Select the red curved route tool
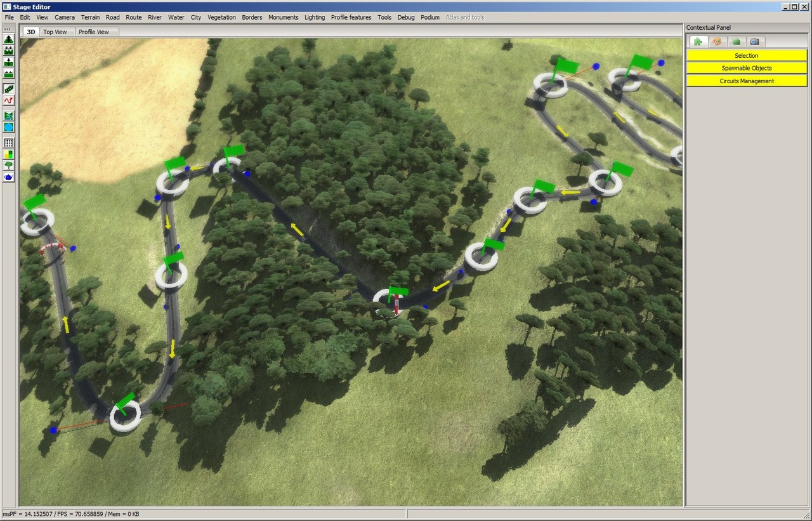Screen dimensions: 812x521 click(x=9, y=100)
